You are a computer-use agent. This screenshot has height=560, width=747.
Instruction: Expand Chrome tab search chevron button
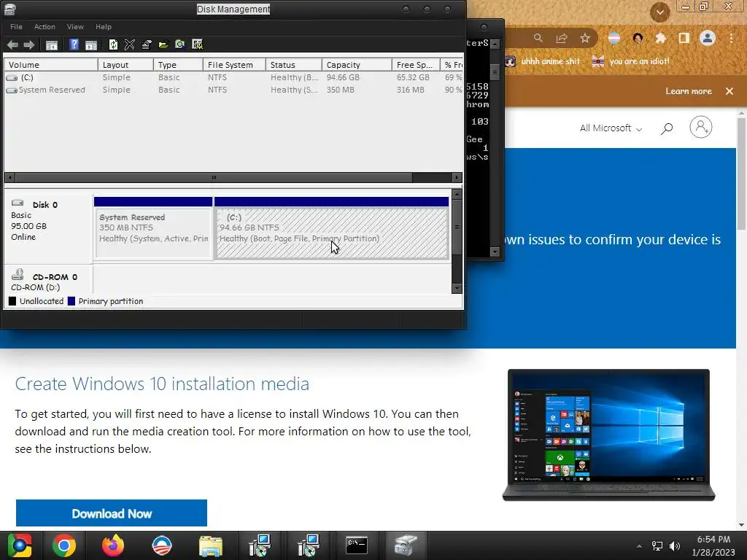tap(659, 12)
